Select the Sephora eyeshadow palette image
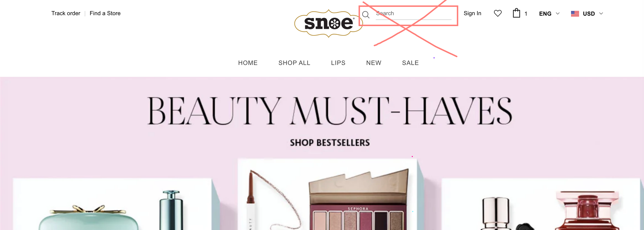This screenshot has height=230, width=644. (x=358, y=200)
